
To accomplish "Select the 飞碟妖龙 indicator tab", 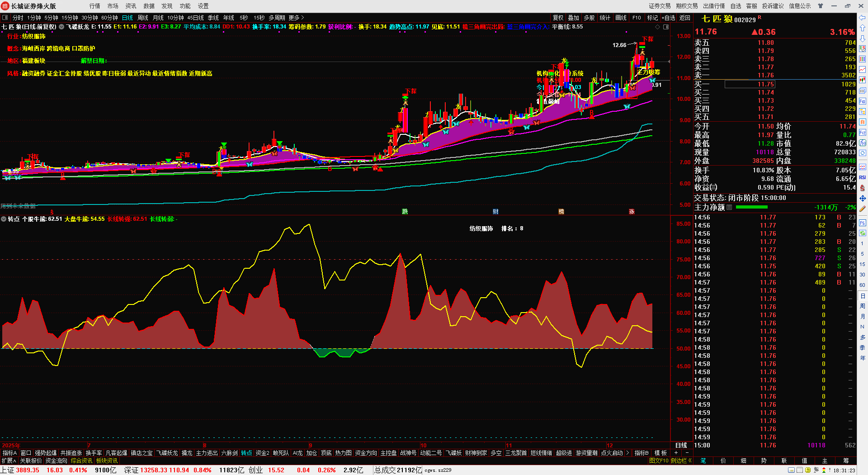I will click(x=167, y=453).
